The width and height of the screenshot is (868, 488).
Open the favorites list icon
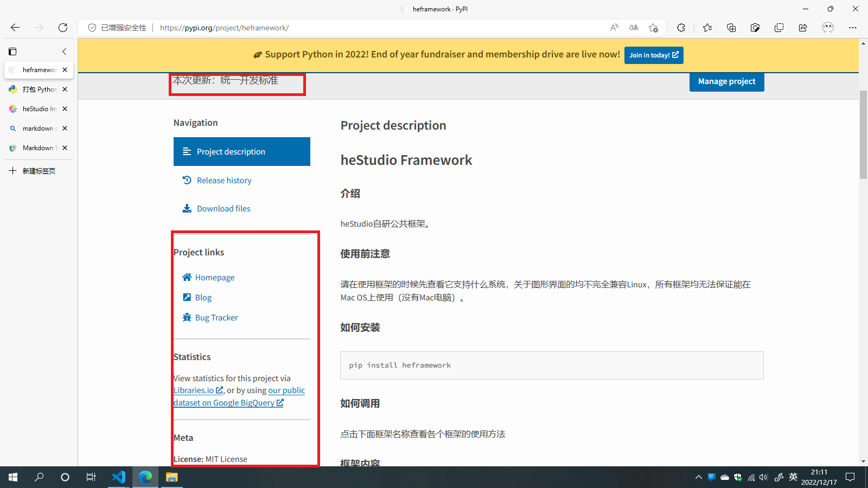pos(707,28)
